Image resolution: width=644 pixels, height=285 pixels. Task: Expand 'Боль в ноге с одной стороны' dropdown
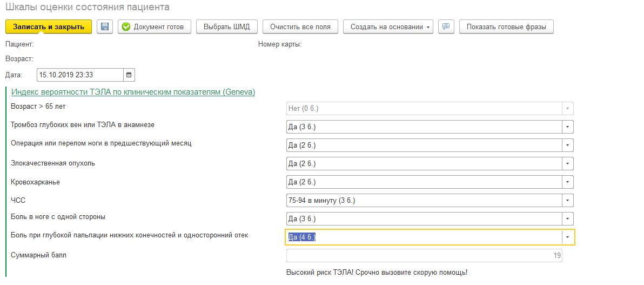click(567, 218)
